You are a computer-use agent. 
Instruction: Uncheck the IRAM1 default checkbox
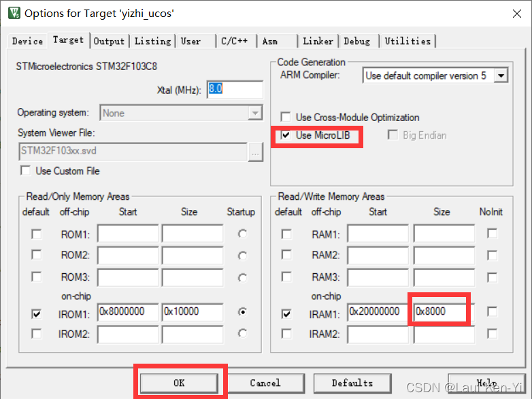(x=286, y=314)
